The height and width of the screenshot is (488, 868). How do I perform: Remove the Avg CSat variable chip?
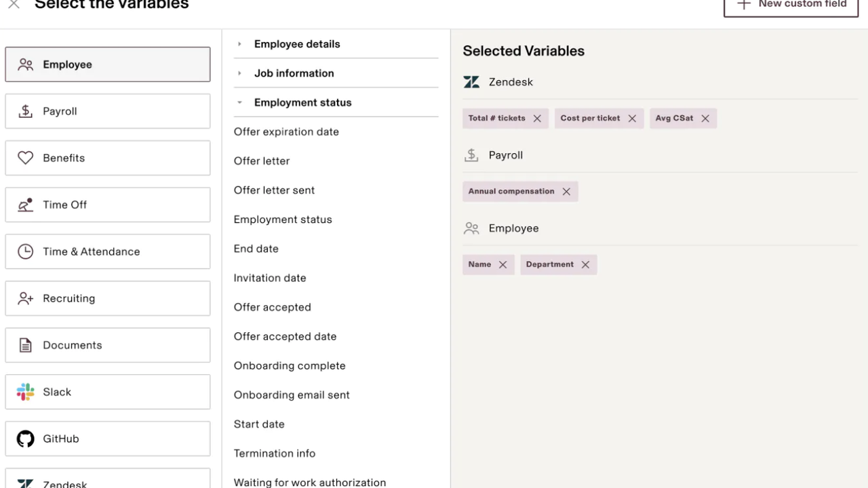point(705,118)
